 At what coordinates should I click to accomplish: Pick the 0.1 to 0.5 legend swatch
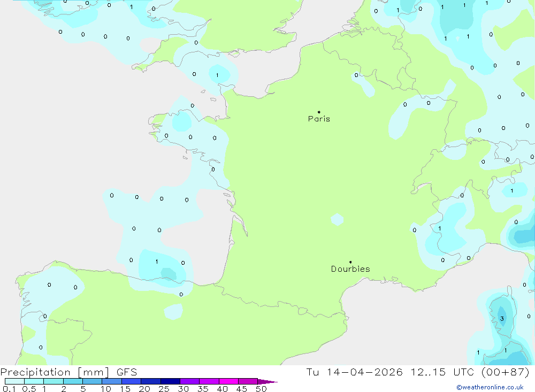(14, 381)
